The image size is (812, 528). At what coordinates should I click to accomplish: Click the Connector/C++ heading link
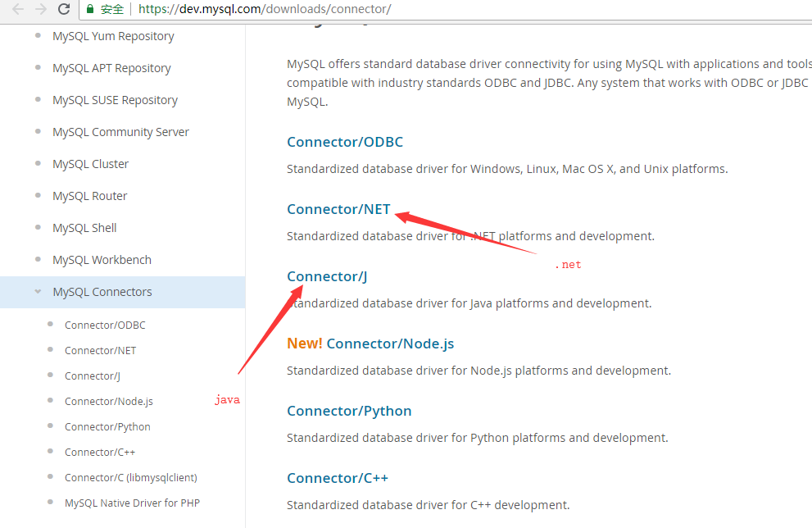338,478
